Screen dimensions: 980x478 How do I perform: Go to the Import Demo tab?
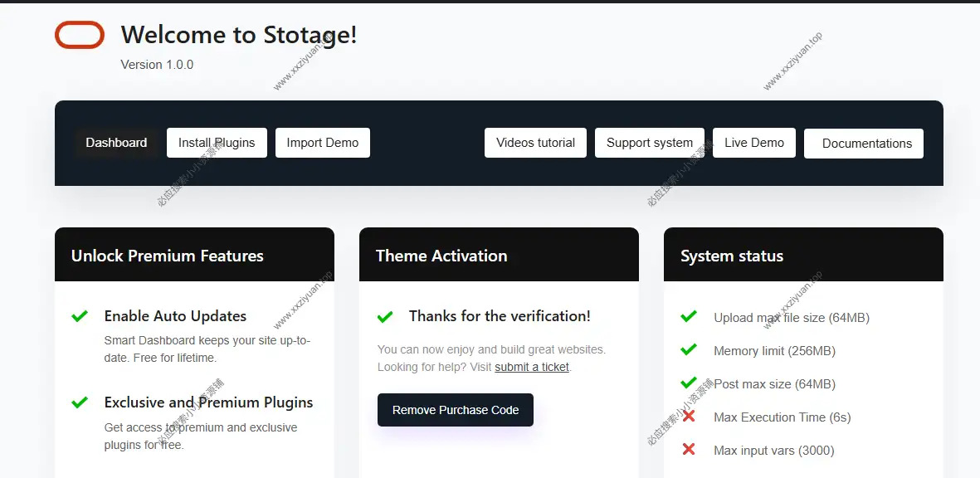click(x=323, y=143)
